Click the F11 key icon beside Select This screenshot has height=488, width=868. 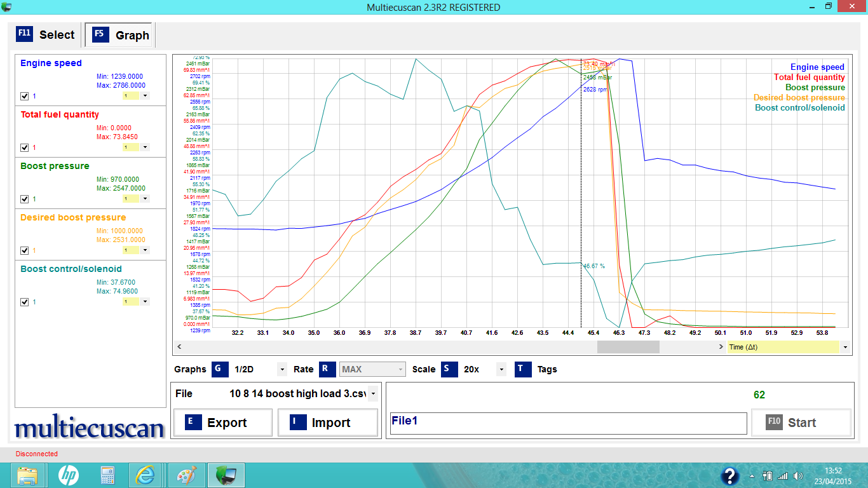tap(24, 34)
